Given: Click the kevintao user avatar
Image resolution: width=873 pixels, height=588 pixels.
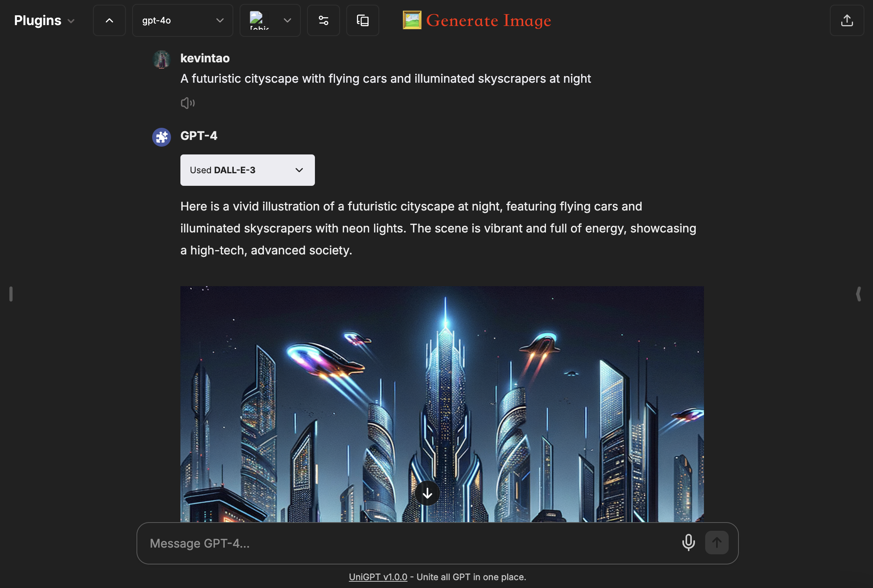Looking at the screenshot, I should tap(161, 60).
